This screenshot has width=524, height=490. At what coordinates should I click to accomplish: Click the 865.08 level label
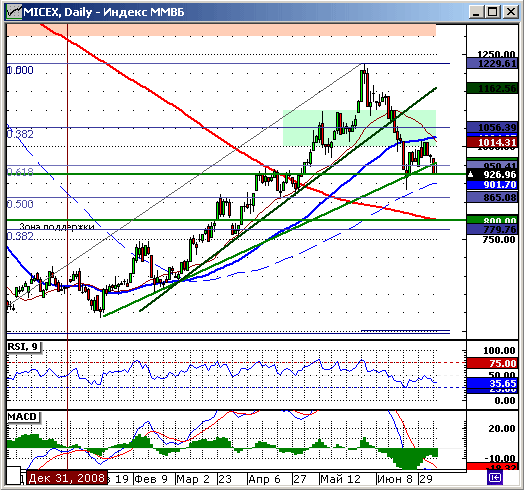(492, 197)
